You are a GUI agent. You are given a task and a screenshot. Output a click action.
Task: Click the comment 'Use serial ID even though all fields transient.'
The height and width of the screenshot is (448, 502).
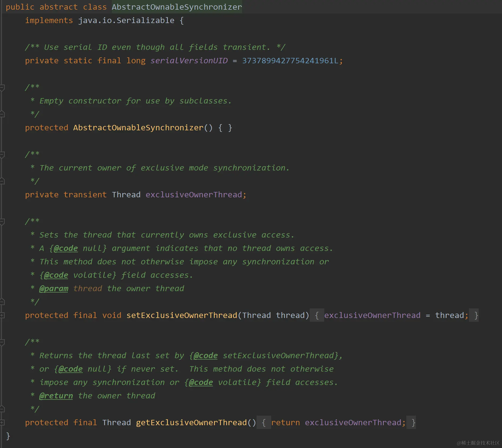click(157, 47)
